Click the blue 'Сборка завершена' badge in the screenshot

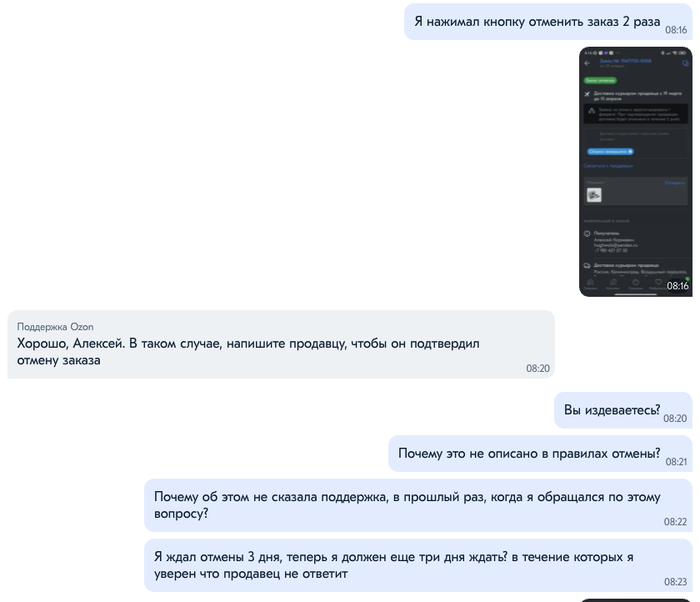pos(610,152)
